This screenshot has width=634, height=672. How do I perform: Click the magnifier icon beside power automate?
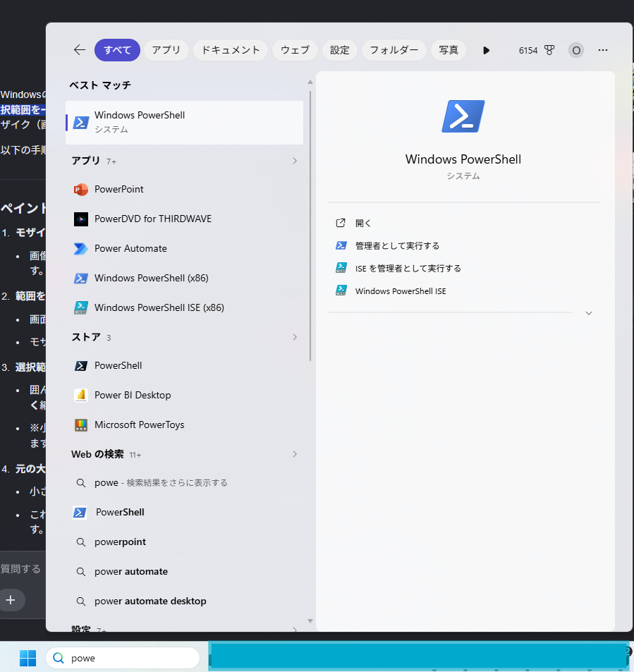click(80, 572)
